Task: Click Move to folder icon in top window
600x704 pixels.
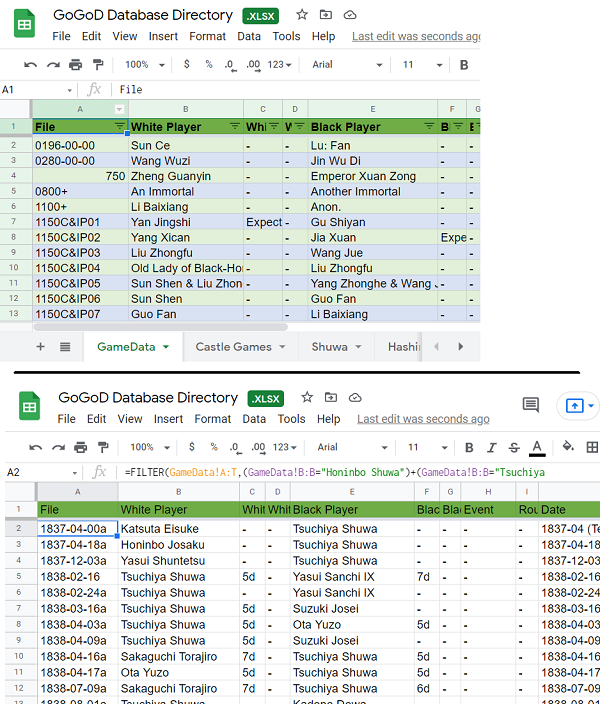Action: point(326,15)
